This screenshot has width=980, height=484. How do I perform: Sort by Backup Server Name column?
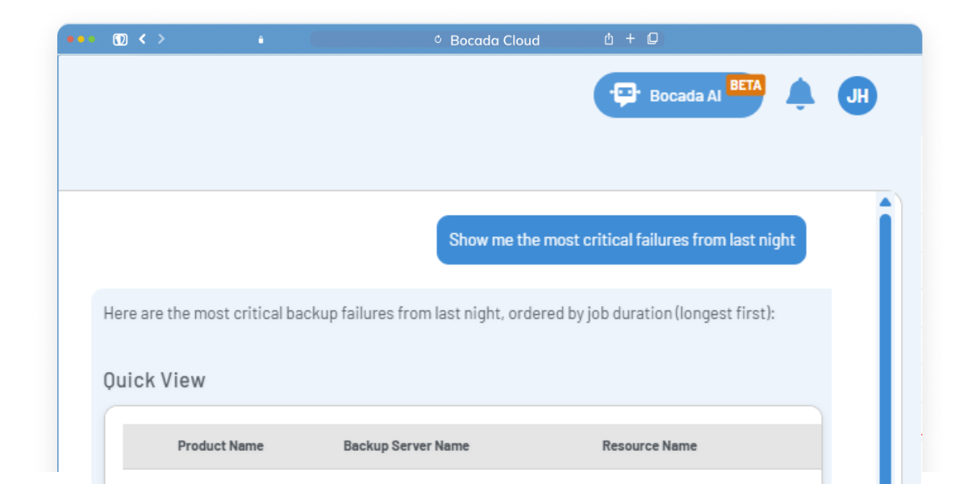406,446
